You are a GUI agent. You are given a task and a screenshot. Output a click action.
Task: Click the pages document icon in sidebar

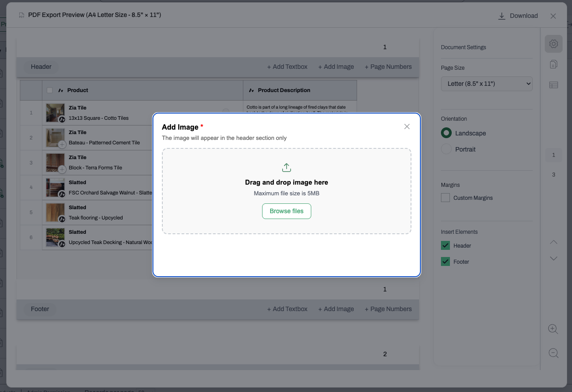(554, 64)
